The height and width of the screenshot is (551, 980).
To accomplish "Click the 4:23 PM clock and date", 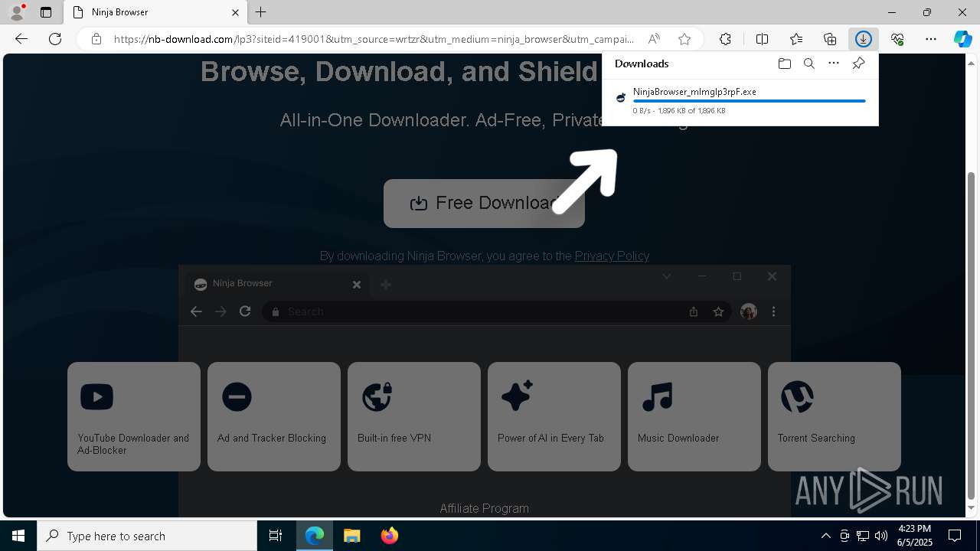I will 914,536.
